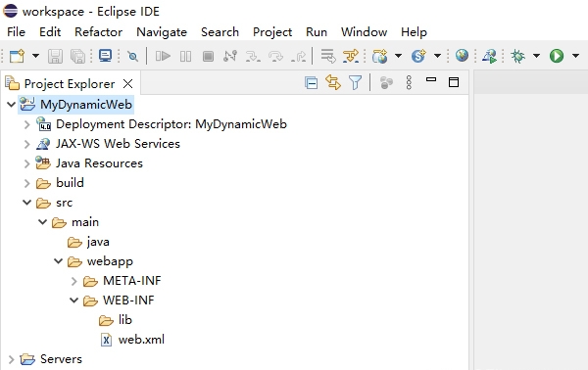Open Project Explorer View Menu dots
Image resolution: width=588 pixels, height=370 pixels.
pyautogui.click(x=409, y=82)
